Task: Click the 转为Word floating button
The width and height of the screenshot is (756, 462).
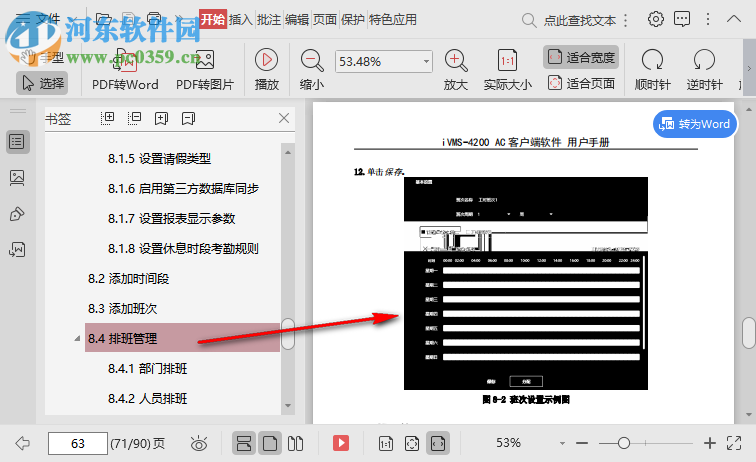Action: point(695,124)
